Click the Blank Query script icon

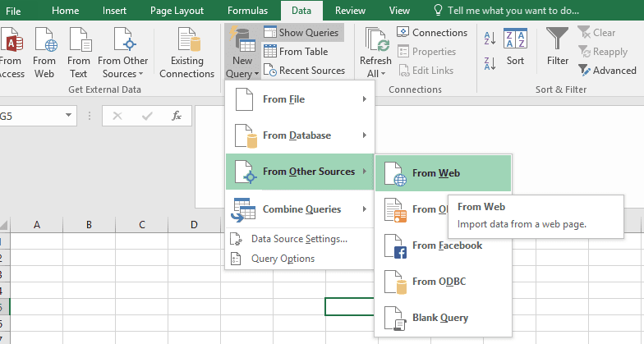395,319
